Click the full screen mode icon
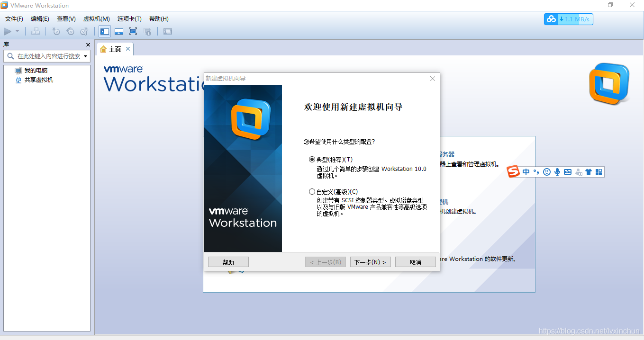 (x=133, y=31)
